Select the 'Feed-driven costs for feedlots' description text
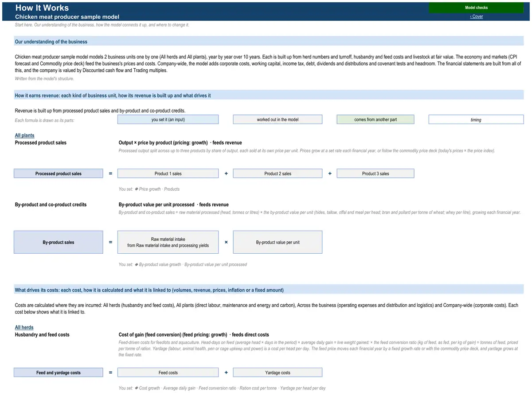Screen dimensions: 532x393 [x=318, y=349]
